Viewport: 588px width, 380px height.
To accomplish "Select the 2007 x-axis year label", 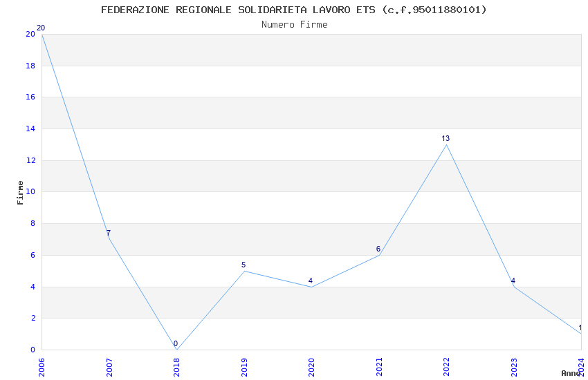I will pos(109,368).
